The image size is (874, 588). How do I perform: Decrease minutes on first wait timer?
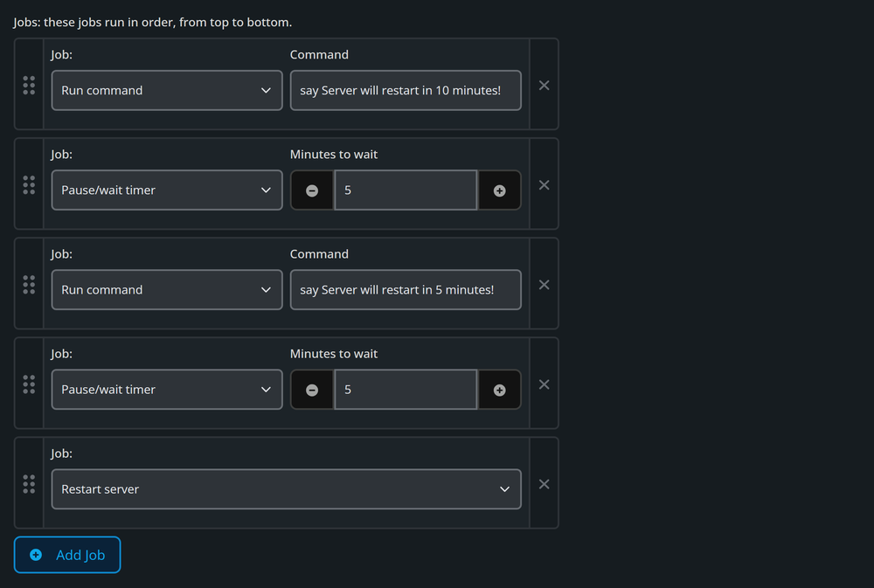pos(312,190)
